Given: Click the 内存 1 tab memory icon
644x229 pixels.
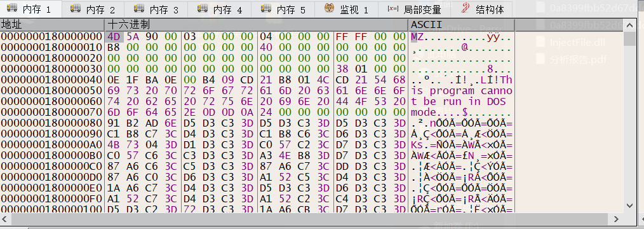Looking at the screenshot, I should (12, 8).
